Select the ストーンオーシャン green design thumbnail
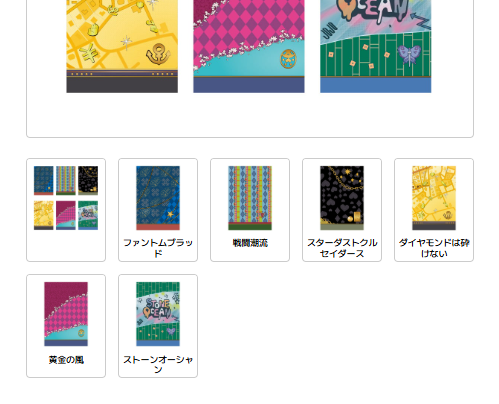The image size is (499, 404). 158,314
